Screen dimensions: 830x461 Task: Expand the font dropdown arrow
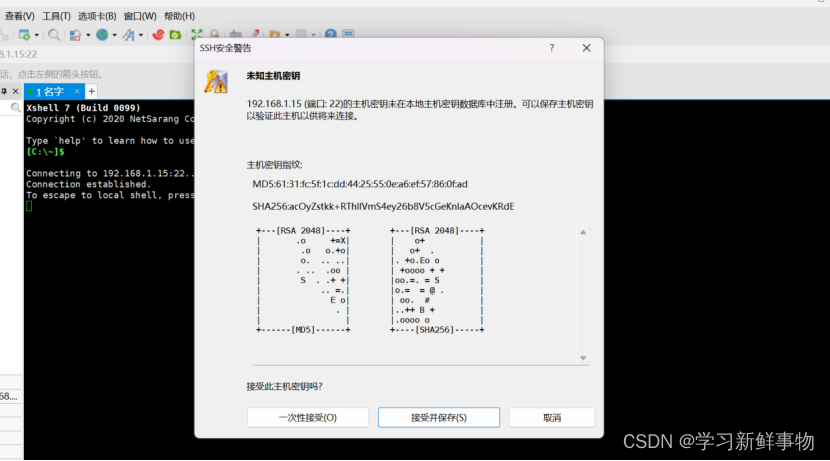(x=141, y=35)
